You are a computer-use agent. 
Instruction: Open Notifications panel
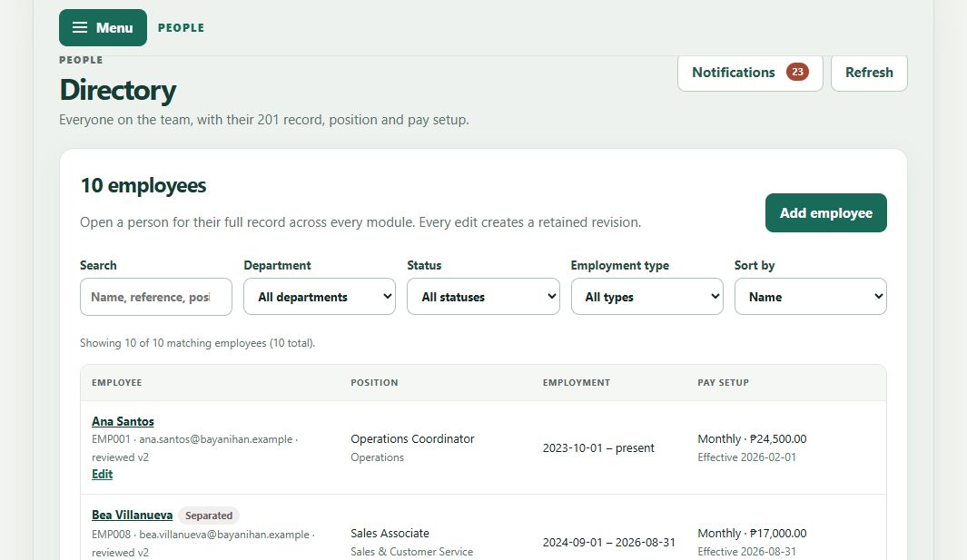pyautogui.click(x=750, y=73)
